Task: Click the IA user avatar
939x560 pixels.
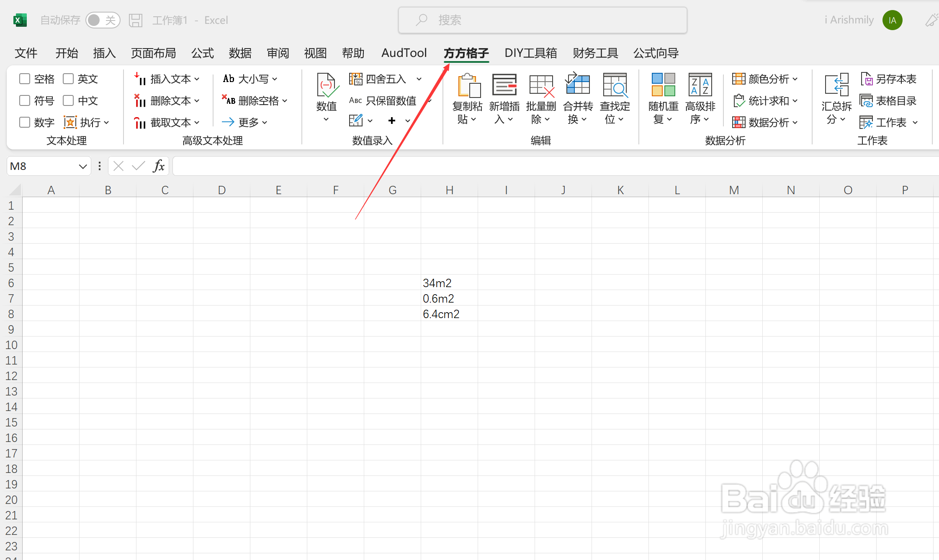Action: (892, 20)
